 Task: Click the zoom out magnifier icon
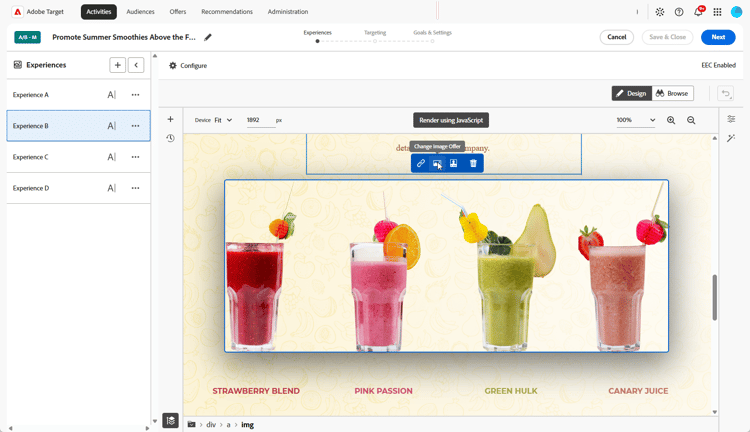691,121
